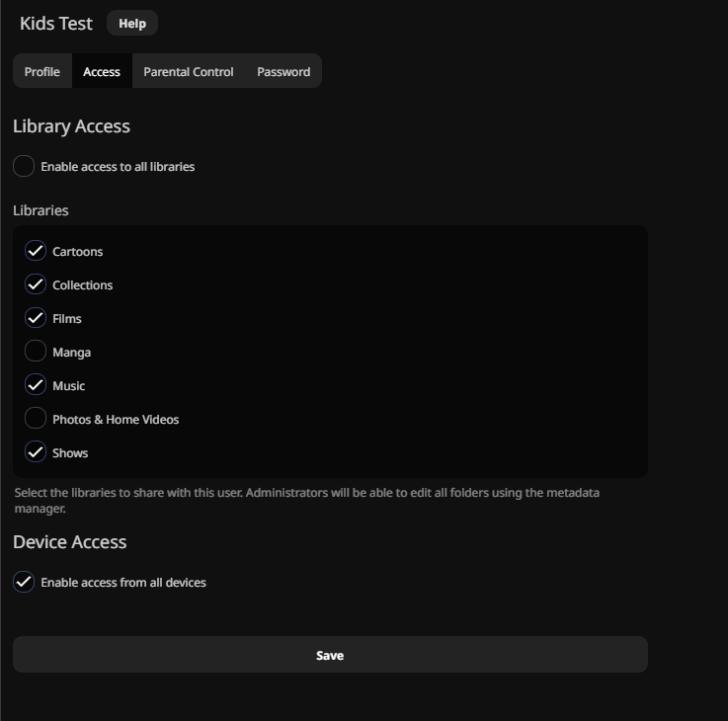The image size is (728, 721).
Task: Toggle off the Shows library checkbox
Action: [x=36, y=452]
